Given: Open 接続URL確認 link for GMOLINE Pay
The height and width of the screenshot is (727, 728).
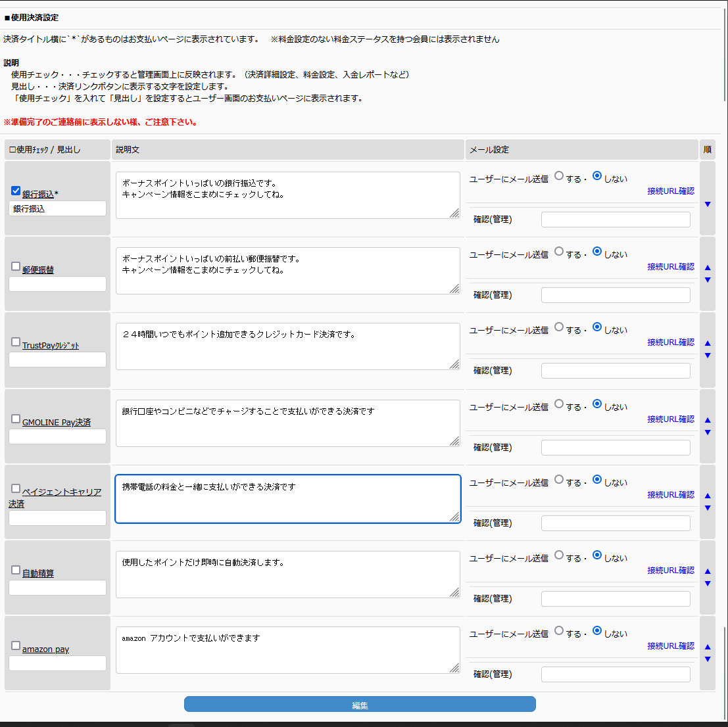Looking at the screenshot, I should tap(670, 419).
